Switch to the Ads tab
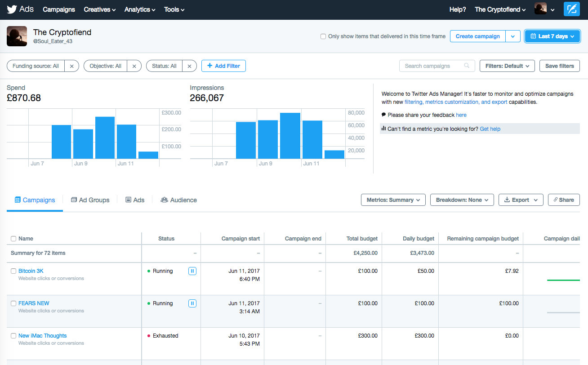The image size is (588, 365). 135,200
